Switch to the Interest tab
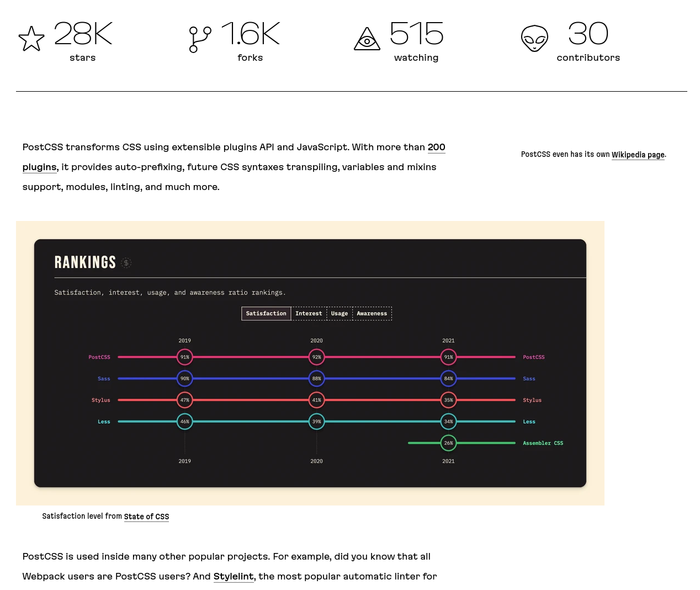Viewport: 700px width, 590px height. 309,314
